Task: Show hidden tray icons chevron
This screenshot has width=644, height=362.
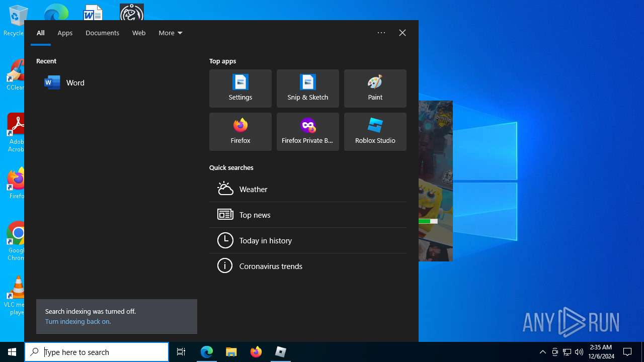Action: click(542, 352)
